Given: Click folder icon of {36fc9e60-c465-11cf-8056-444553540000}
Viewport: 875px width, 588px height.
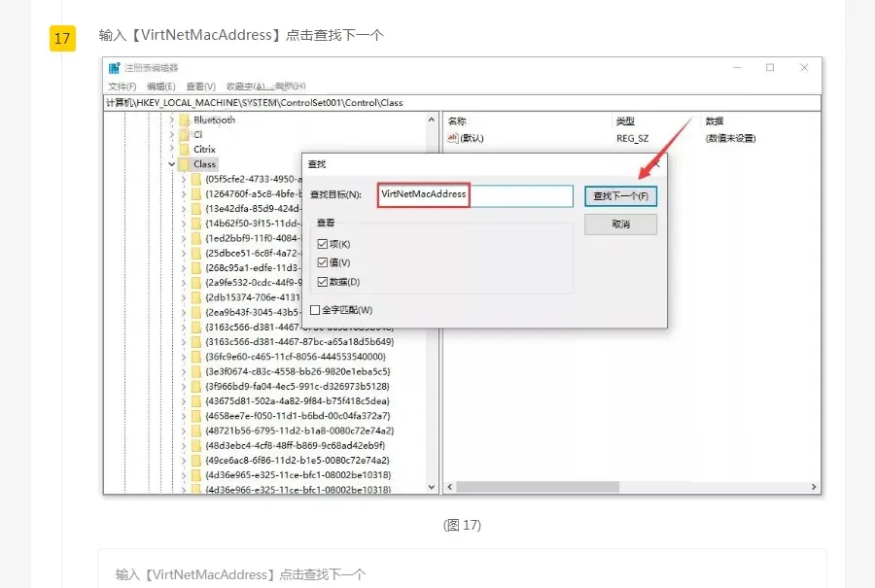Looking at the screenshot, I should [x=196, y=357].
